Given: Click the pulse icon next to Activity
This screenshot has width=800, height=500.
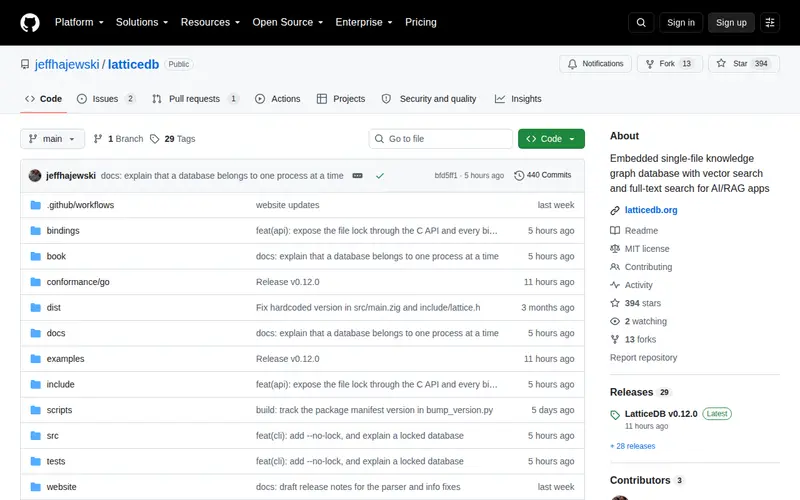Looking at the screenshot, I should (615, 285).
